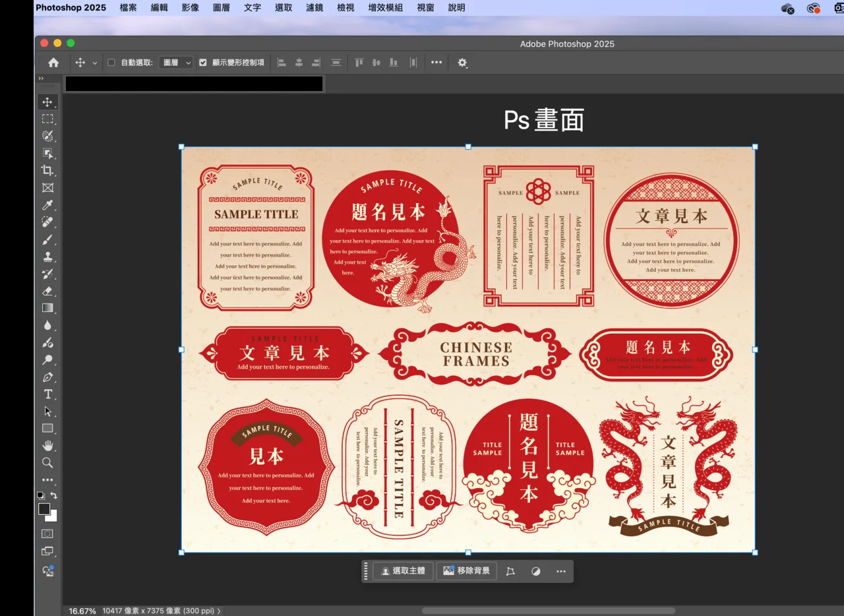Choose the Clone Stamp tool
The height and width of the screenshot is (616, 844).
47,257
